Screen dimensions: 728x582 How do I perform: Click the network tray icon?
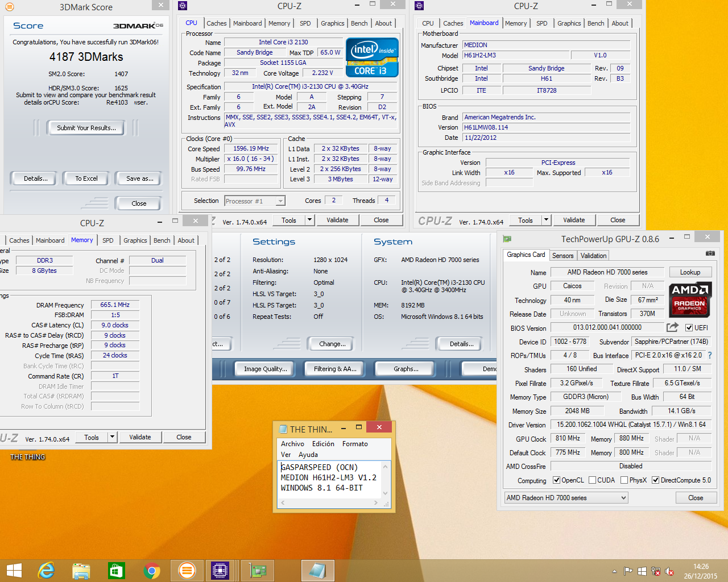[656, 571]
